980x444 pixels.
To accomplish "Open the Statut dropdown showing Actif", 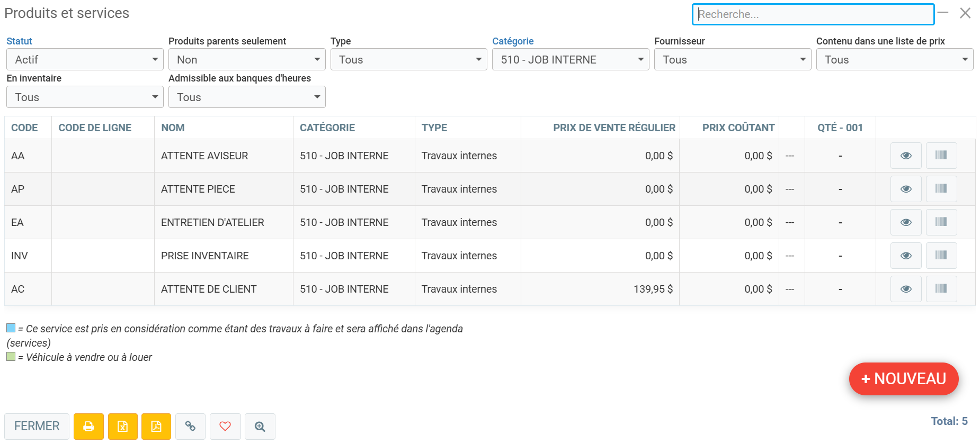I will [x=85, y=60].
